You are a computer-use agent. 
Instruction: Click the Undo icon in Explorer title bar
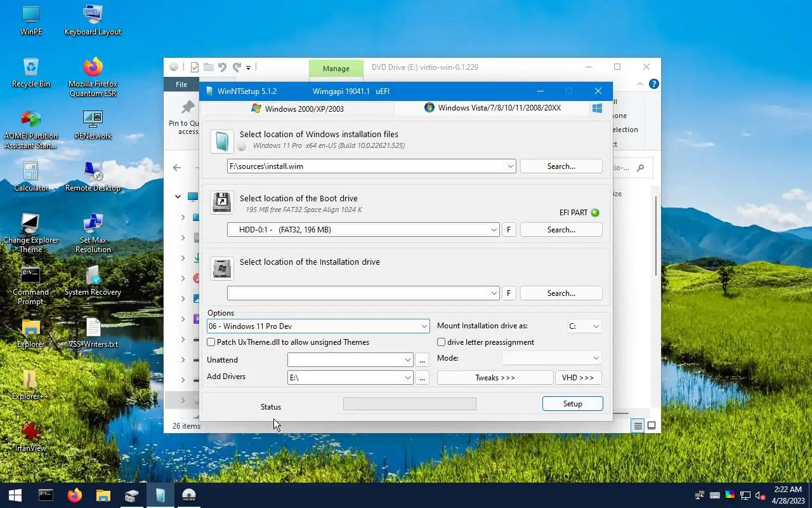coord(222,67)
